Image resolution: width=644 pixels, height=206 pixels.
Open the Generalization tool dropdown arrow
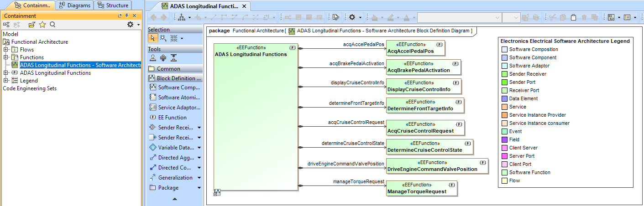click(199, 178)
